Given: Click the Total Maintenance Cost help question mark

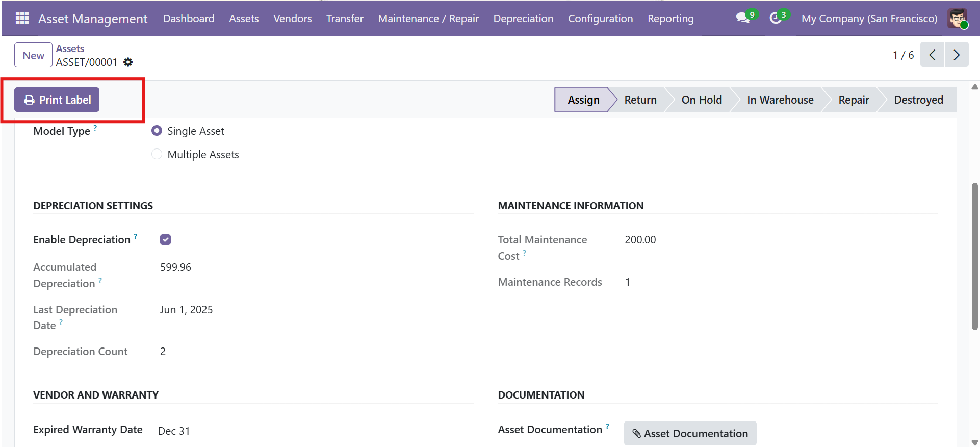Looking at the screenshot, I should (525, 253).
